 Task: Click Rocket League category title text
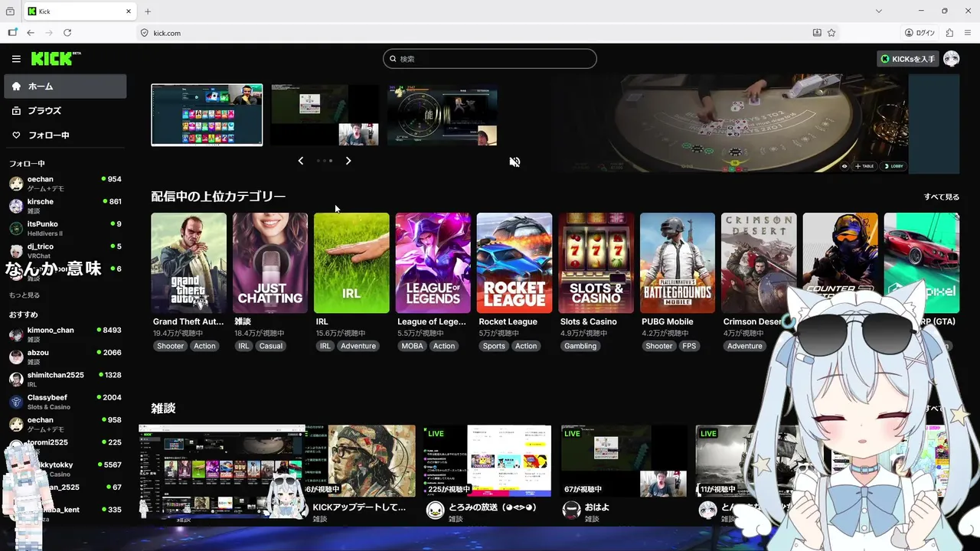click(x=508, y=322)
